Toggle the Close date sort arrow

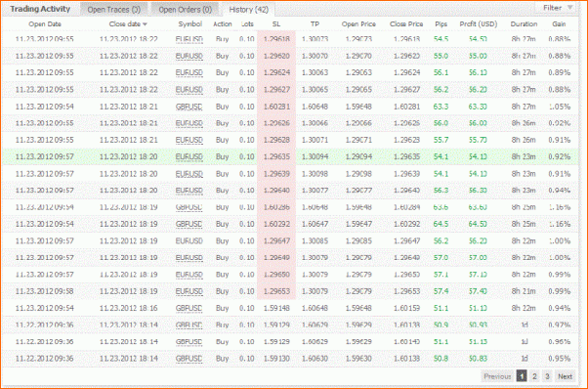click(145, 24)
